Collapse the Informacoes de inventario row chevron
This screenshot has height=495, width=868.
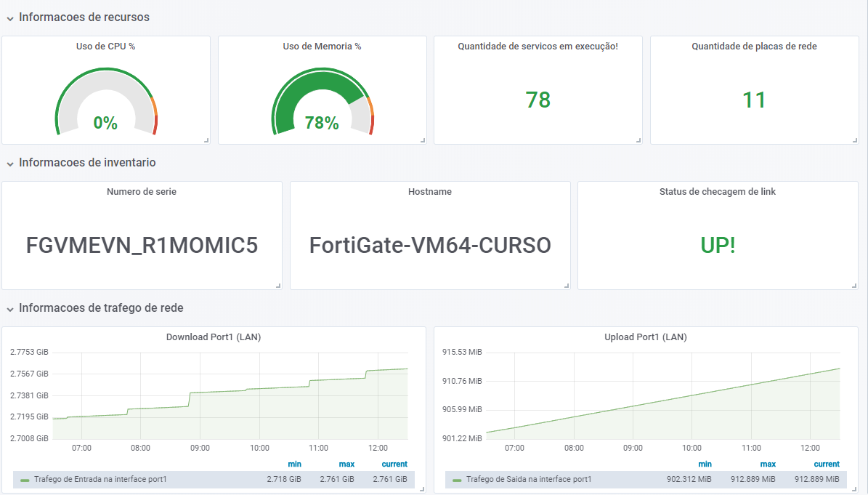10,164
